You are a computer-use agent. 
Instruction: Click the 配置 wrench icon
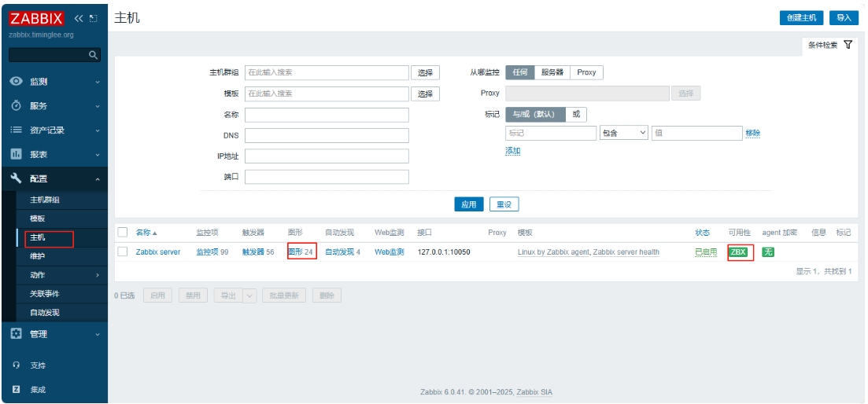pyautogui.click(x=16, y=178)
